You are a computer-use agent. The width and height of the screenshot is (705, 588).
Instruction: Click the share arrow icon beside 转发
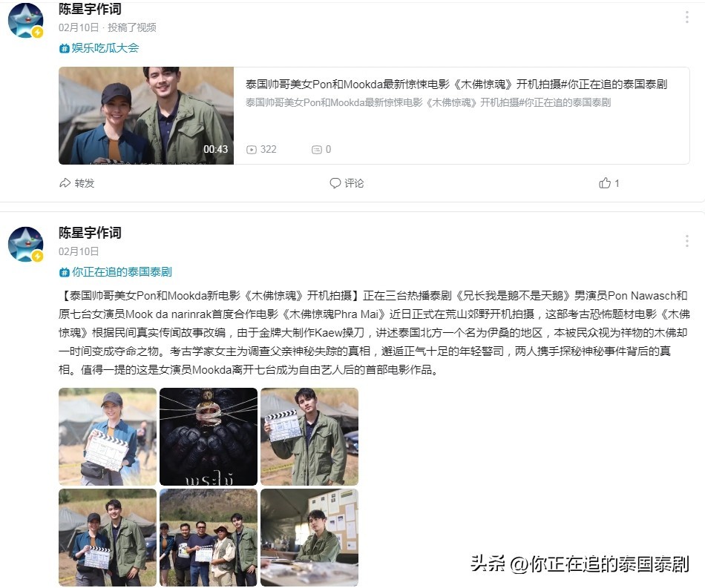pos(65,183)
